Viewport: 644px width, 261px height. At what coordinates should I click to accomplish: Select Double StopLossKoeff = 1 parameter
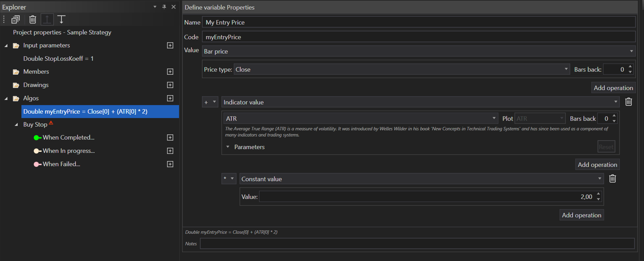point(58,58)
